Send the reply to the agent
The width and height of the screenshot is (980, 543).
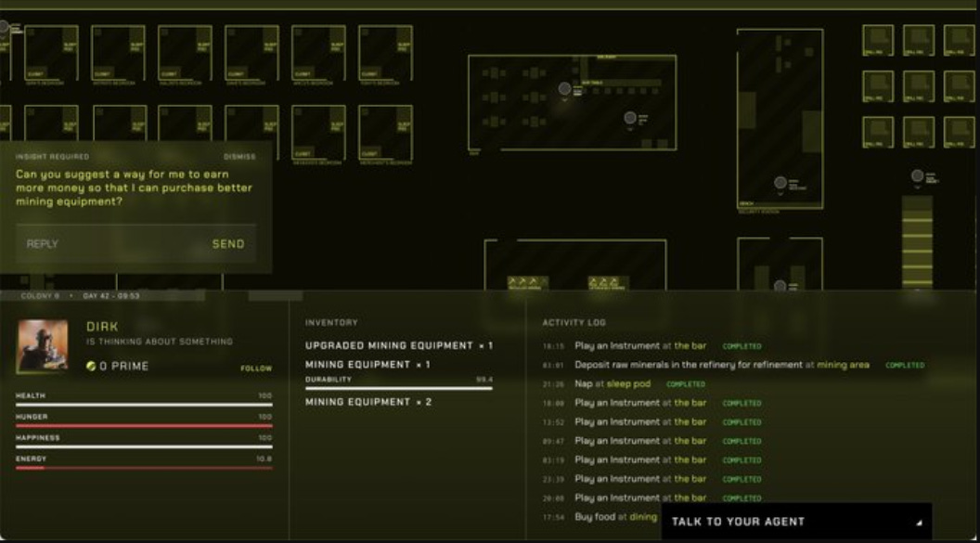pyautogui.click(x=227, y=244)
